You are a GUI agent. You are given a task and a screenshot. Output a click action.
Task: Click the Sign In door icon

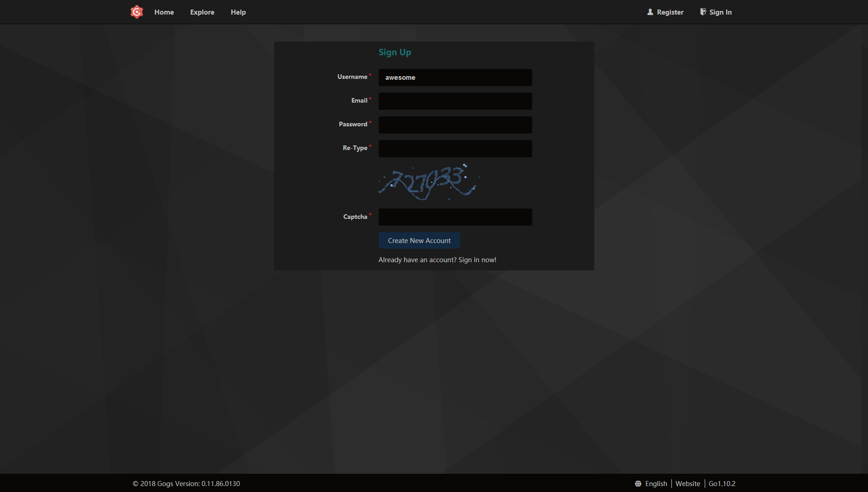pos(703,12)
